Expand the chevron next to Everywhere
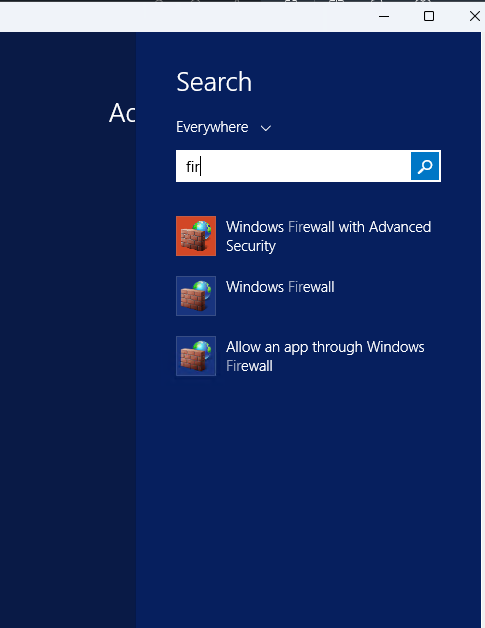Image resolution: width=485 pixels, height=628 pixels. tap(266, 128)
